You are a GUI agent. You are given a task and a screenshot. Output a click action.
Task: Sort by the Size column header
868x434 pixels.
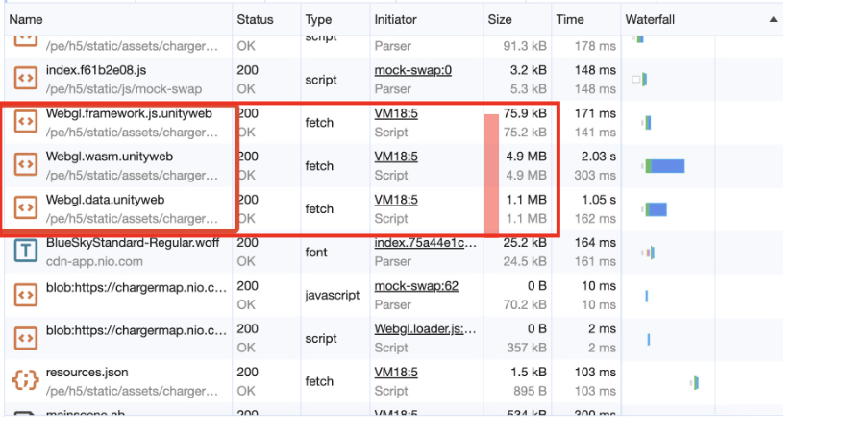[x=500, y=19]
